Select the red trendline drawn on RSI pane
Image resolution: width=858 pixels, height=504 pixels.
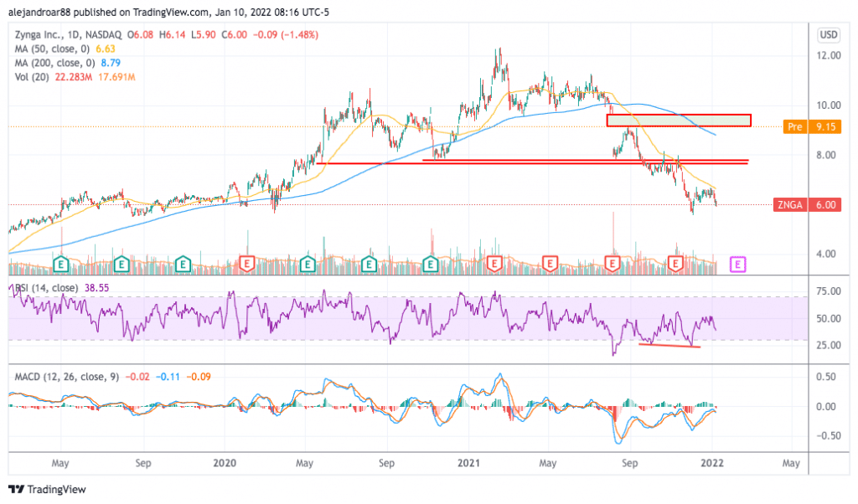(x=669, y=345)
